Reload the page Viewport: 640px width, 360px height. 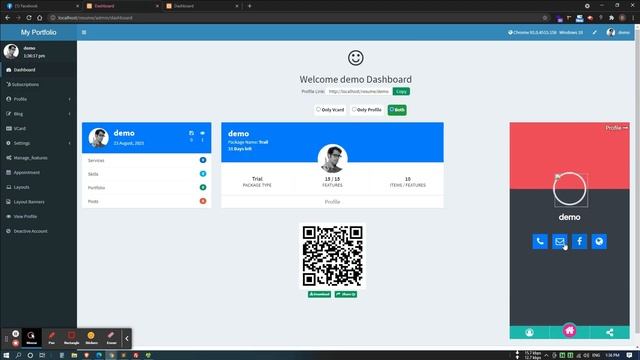[x=29, y=18]
